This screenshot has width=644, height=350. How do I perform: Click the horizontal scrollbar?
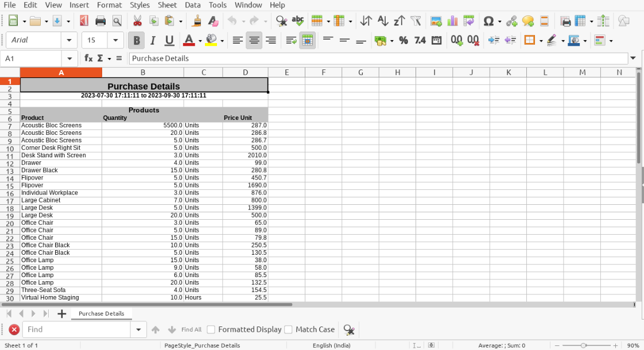[147, 305]
